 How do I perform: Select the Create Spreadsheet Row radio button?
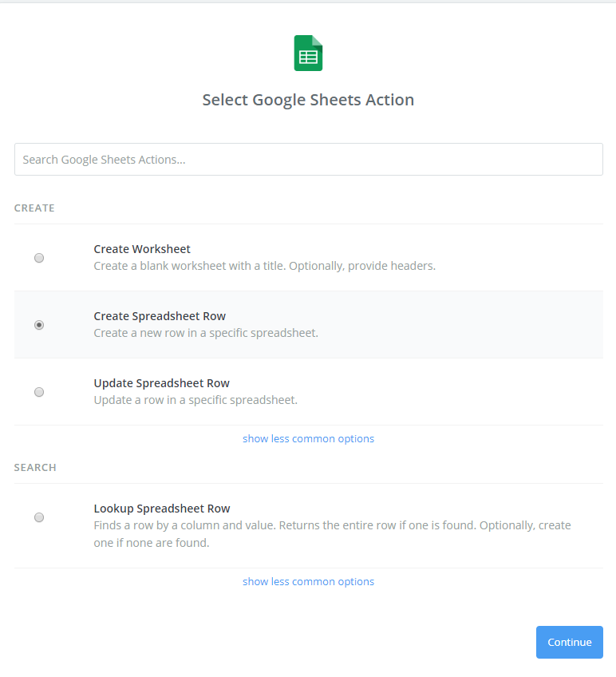(39, 325)
